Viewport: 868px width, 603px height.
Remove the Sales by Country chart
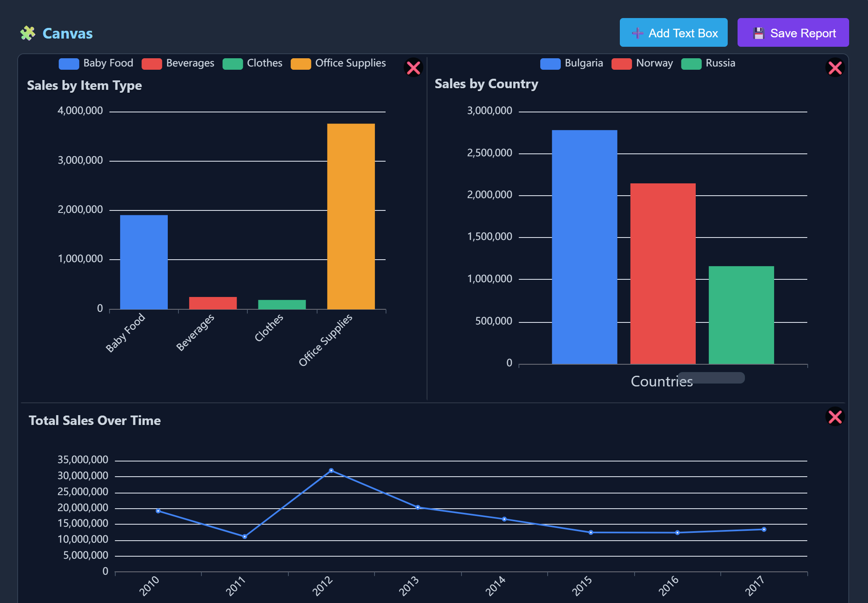[835, 68]
